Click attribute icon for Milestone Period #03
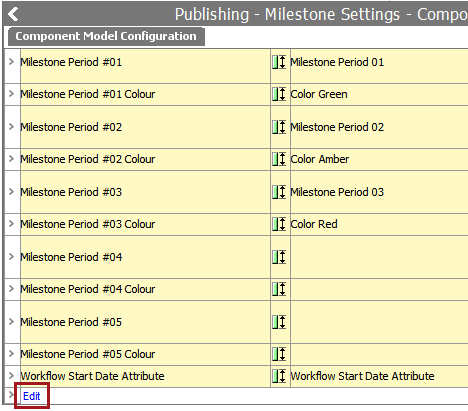 point(279,192)
